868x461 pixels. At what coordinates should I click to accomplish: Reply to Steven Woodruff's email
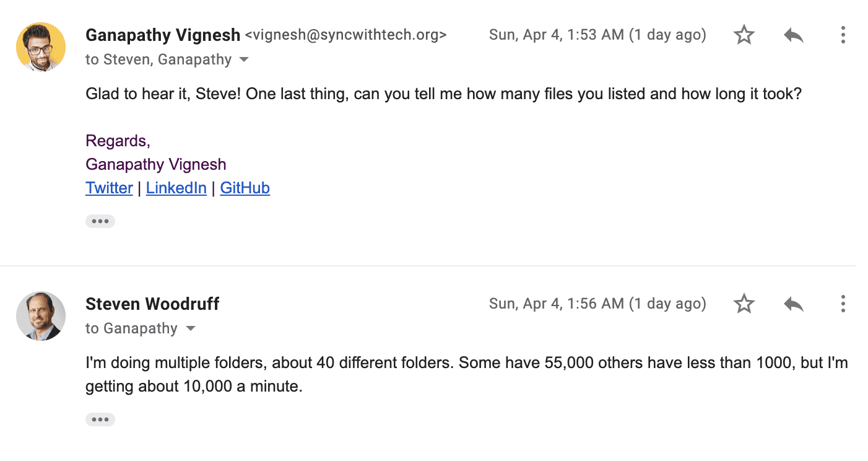[793, 304]
